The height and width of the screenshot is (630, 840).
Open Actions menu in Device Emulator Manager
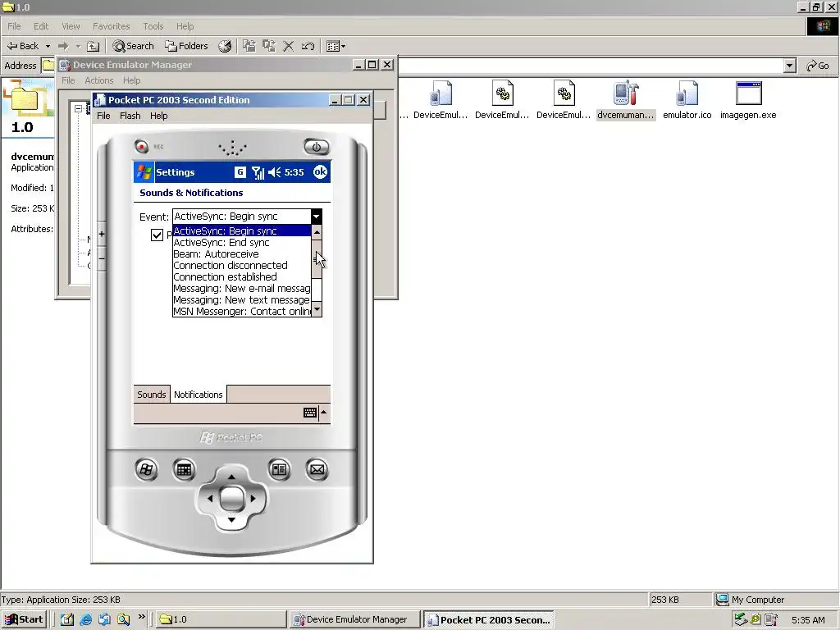click(99, 80)
